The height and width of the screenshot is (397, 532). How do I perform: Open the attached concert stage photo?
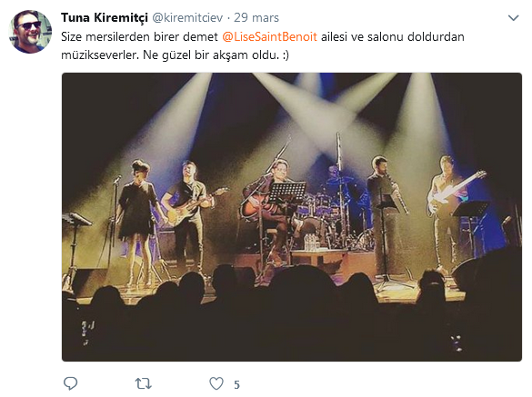pyautogui.click(x=292, y=217)
